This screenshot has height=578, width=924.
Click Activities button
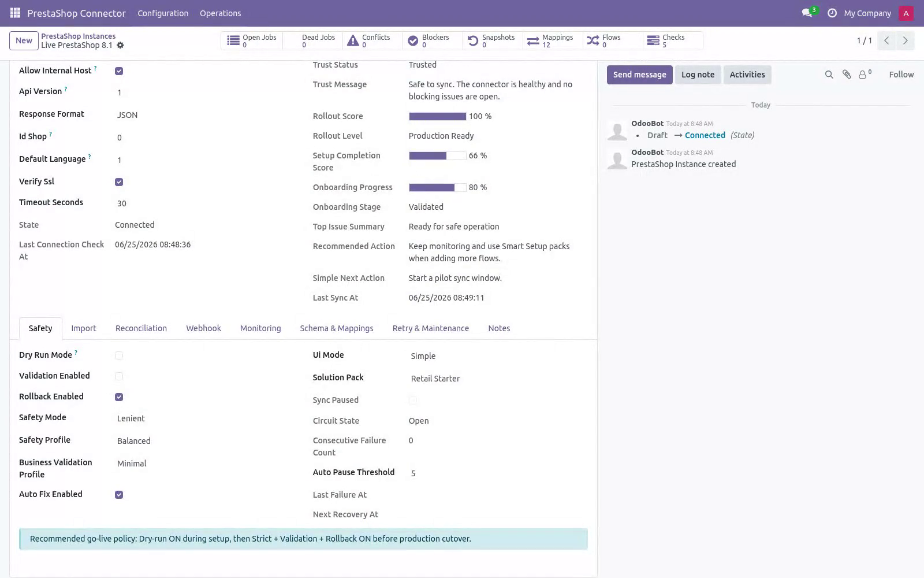pos(747,75)
